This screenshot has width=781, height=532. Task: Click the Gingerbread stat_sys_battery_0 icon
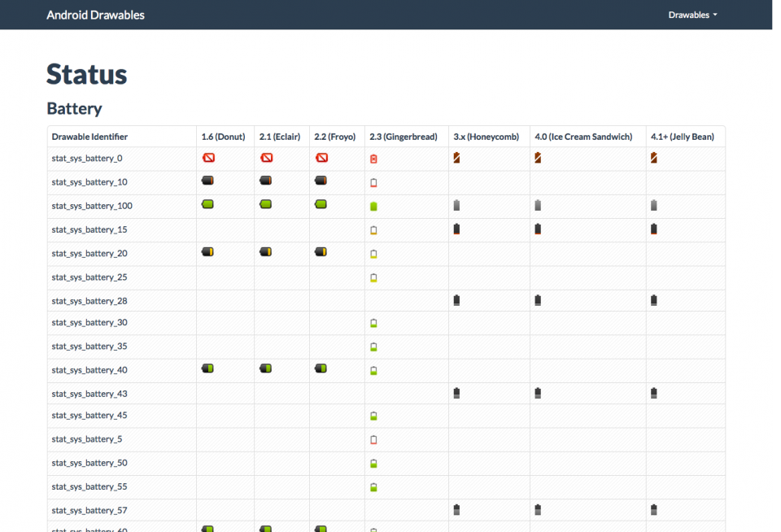coord(373,159)
